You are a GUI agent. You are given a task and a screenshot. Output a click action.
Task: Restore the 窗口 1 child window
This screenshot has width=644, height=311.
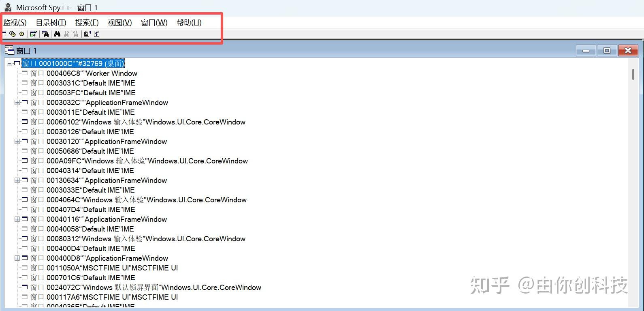point(607,51)
